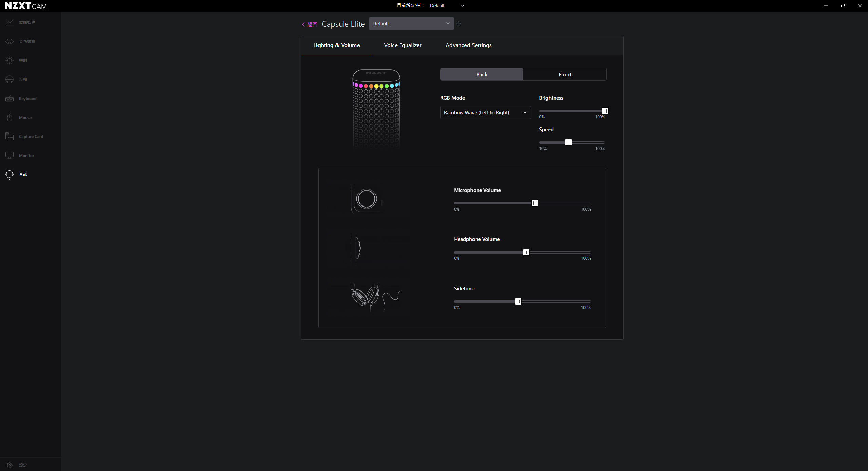Select the Front lighting zone

[x=565, y=74]
